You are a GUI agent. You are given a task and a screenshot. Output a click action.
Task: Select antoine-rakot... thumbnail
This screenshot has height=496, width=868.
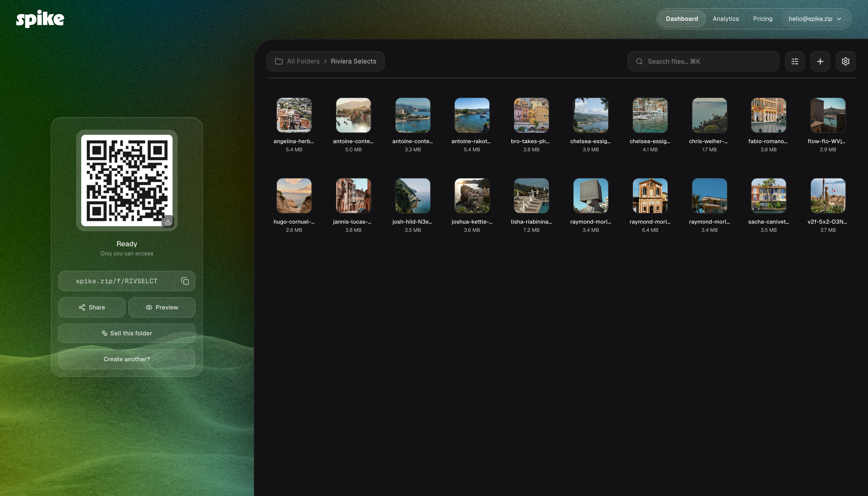click(x=472, y=115)
